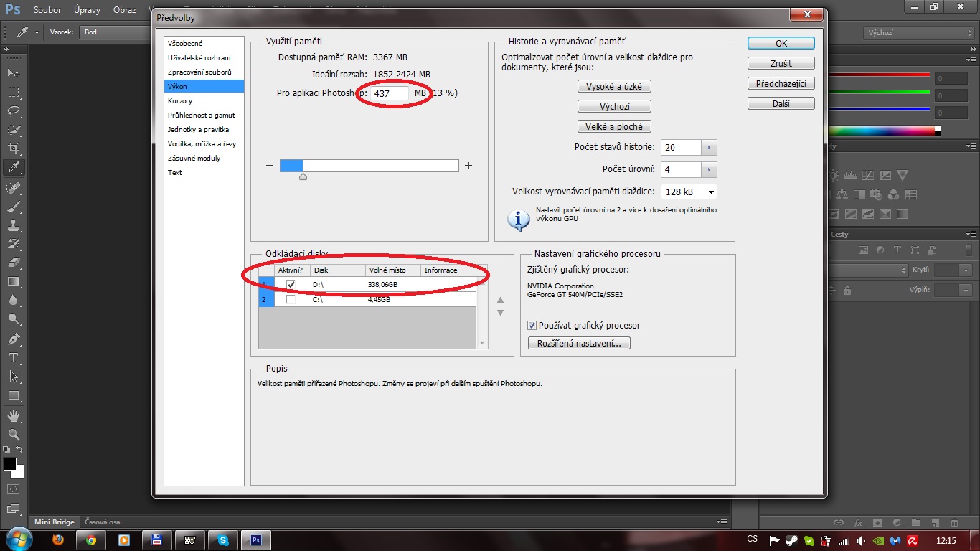Enable the C:\ scratch disk checkbox
The height and width of the screenshot is (551, 980).
pos(291,299)
